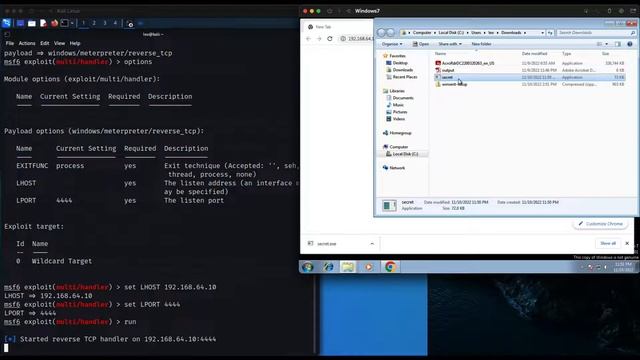Sort by the Size column header
The image size is (640, 360).
tap(606, 54)
